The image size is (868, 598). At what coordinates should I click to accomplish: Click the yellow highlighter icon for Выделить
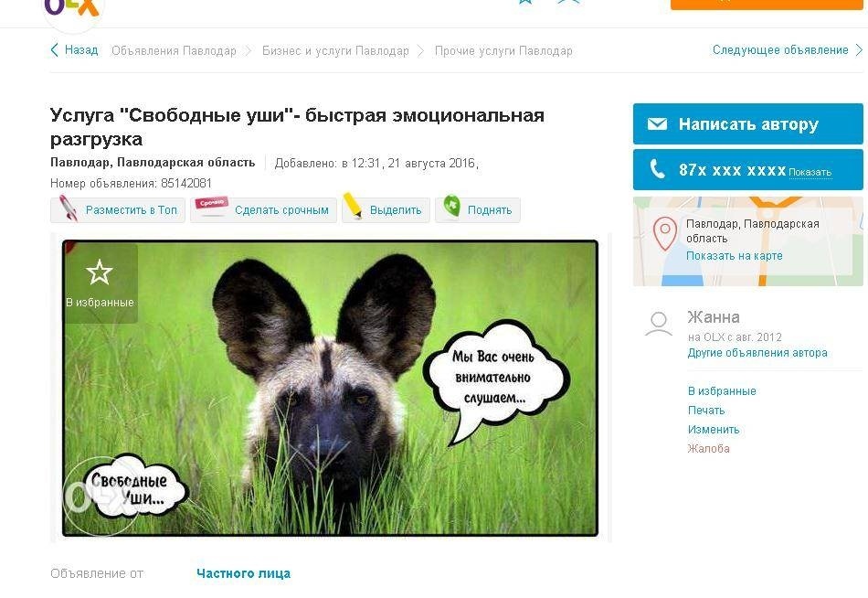tap(353, 206)
